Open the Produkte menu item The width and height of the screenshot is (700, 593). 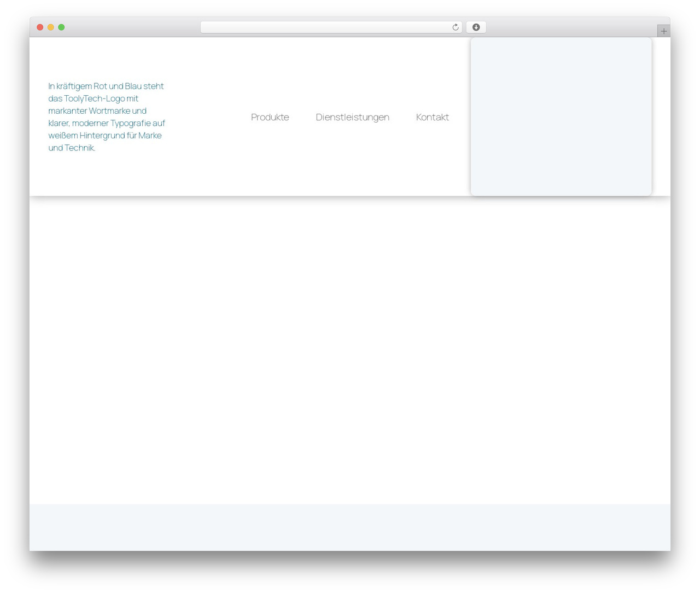270,117
